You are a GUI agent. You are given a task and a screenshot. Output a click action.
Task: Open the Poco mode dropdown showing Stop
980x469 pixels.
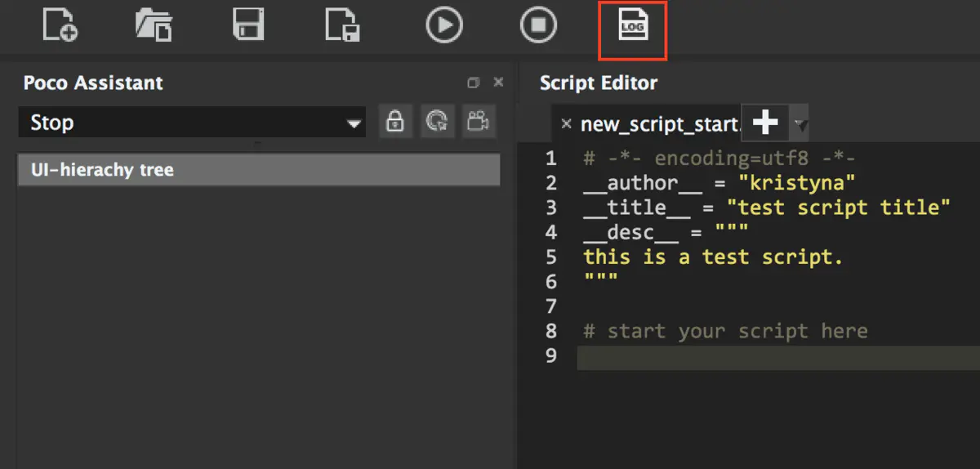pos(192,123)
